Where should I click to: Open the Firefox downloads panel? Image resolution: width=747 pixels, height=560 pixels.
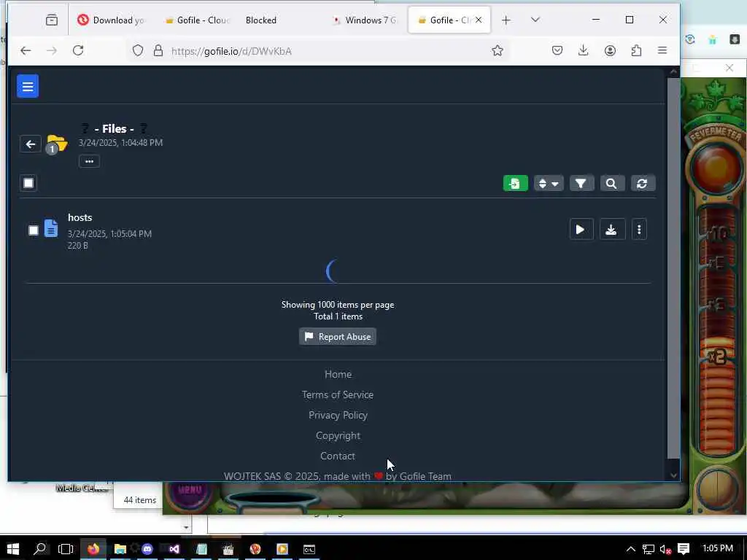583,50
